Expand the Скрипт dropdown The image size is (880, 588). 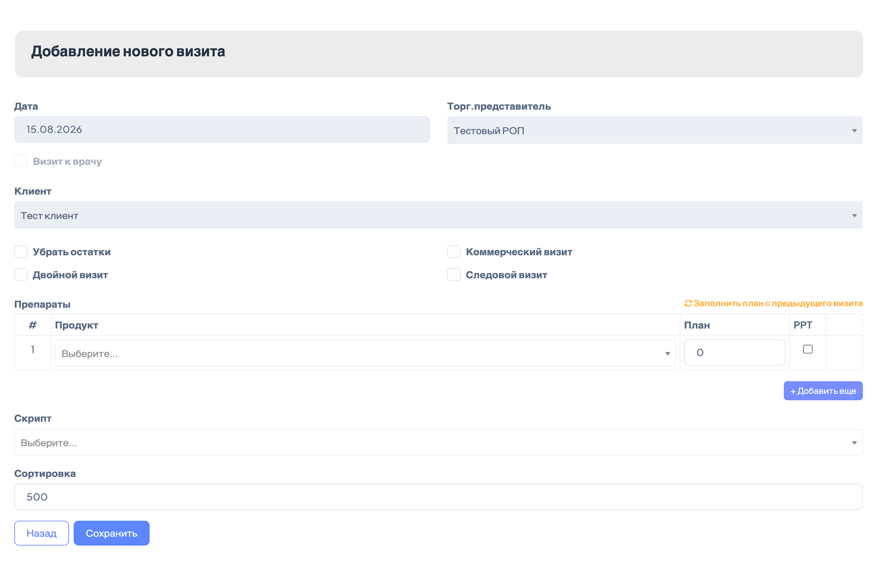coord(438,442)
